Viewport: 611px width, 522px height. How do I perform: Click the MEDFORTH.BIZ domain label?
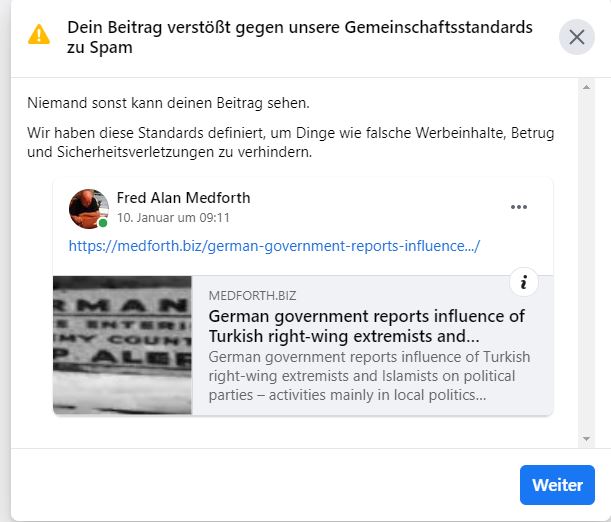point(252,296)
